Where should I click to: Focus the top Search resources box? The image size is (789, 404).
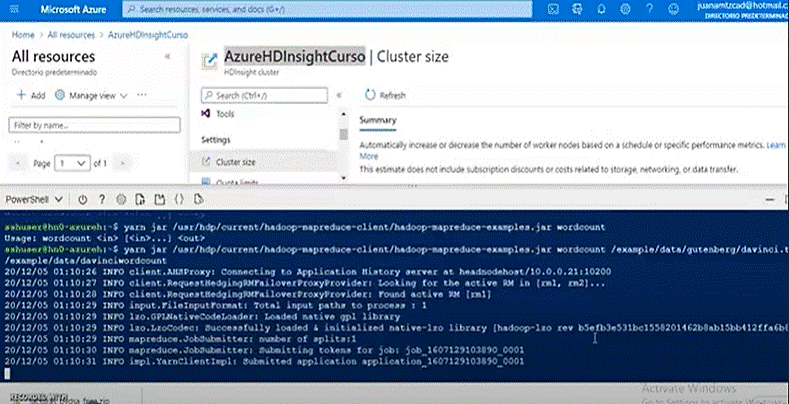[x=327, y=9]
